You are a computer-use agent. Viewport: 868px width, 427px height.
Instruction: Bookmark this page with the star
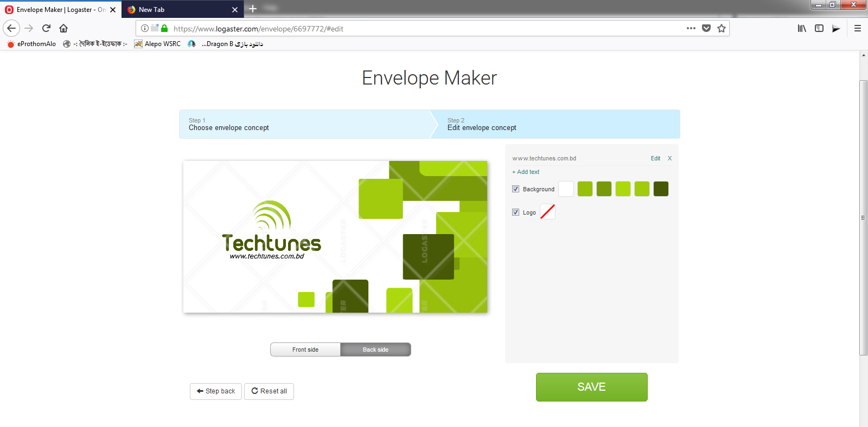click(x=721, y=28)
